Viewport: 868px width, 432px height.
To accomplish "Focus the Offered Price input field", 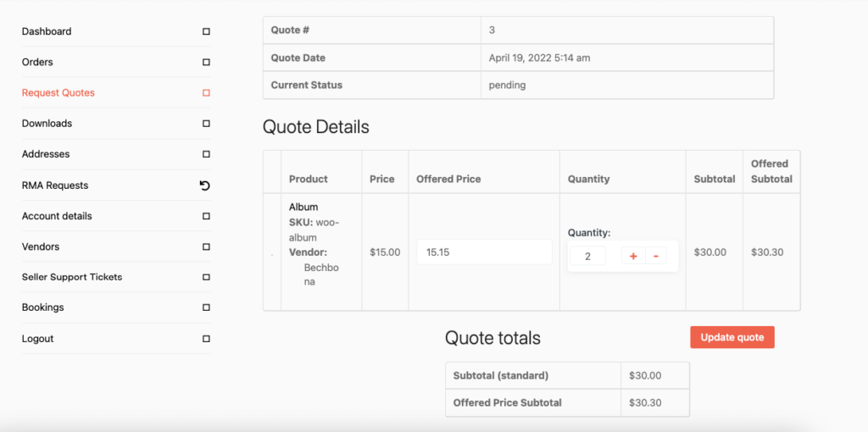I will click(x=484, y=252).
